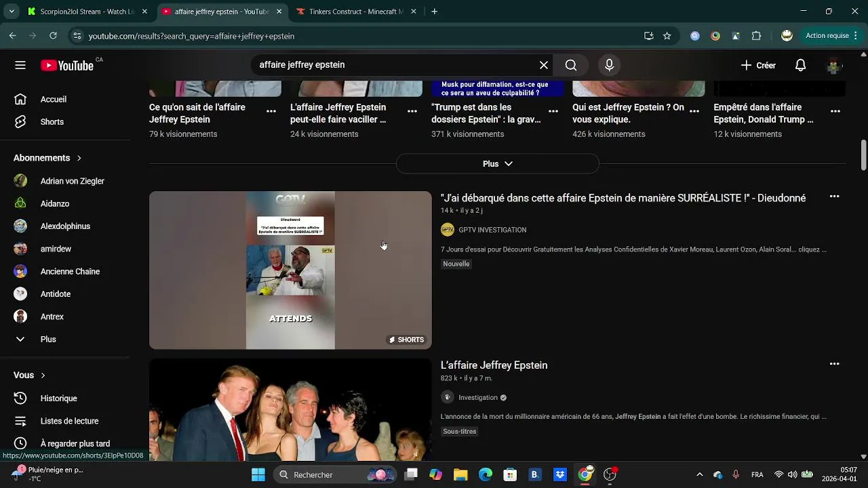
Task: Play the Dieudonné SURRÉALISTE short thumbnail
Action: pos(290,270)
